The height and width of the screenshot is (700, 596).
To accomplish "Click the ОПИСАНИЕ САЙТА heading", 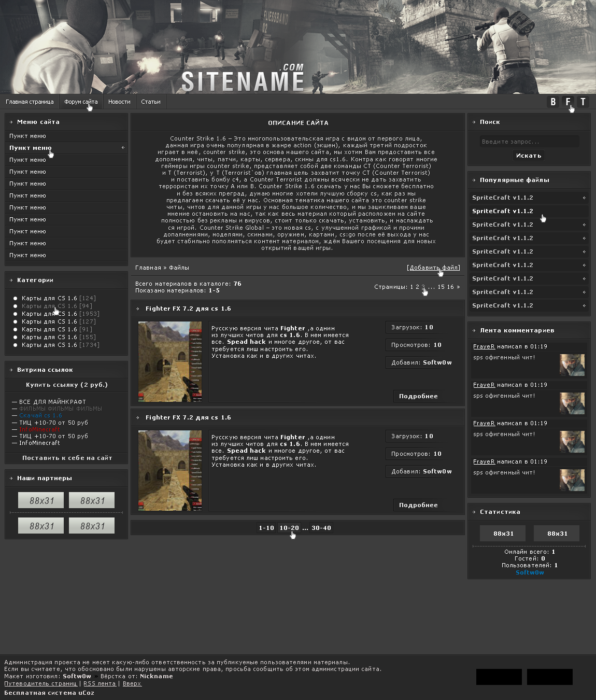I will pos(298,123).
